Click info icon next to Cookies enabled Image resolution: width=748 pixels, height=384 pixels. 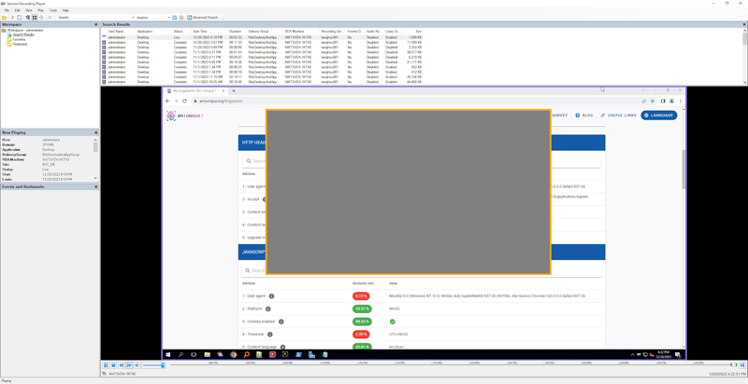(281, 322)
